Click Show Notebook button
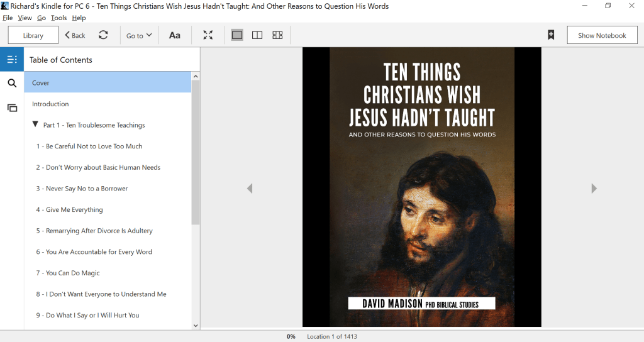This screenshot has height=342, width=644. pyautogui.click(x=602, y=35)
